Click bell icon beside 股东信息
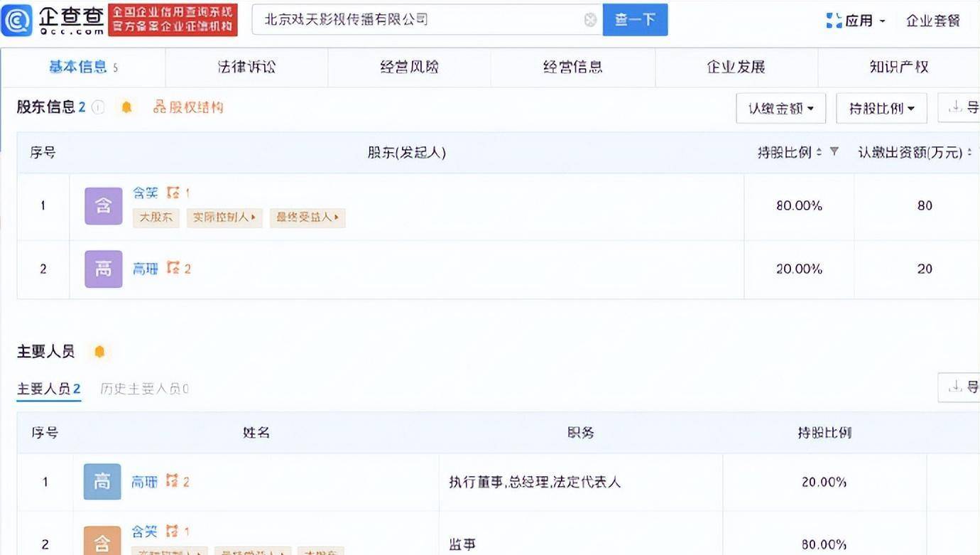980x555 pixels. 126,107
